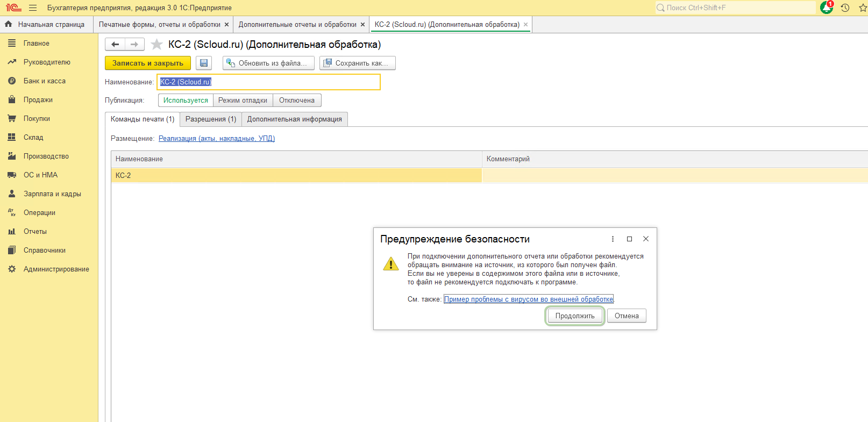Open the Команды печати (1) tab
Image resolution: width=868 pixels, height=422 pixels.
[x=143, y=119]
